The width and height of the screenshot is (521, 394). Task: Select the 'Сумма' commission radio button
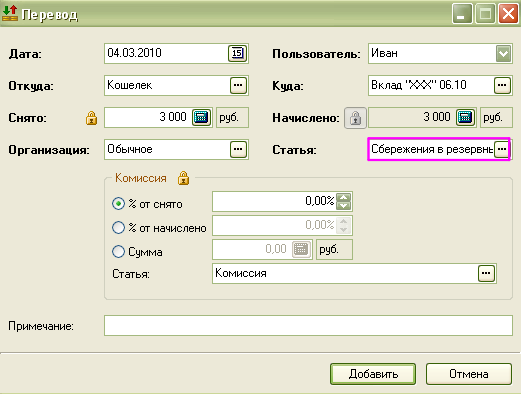pyautogui.click(x=118, y=252)
